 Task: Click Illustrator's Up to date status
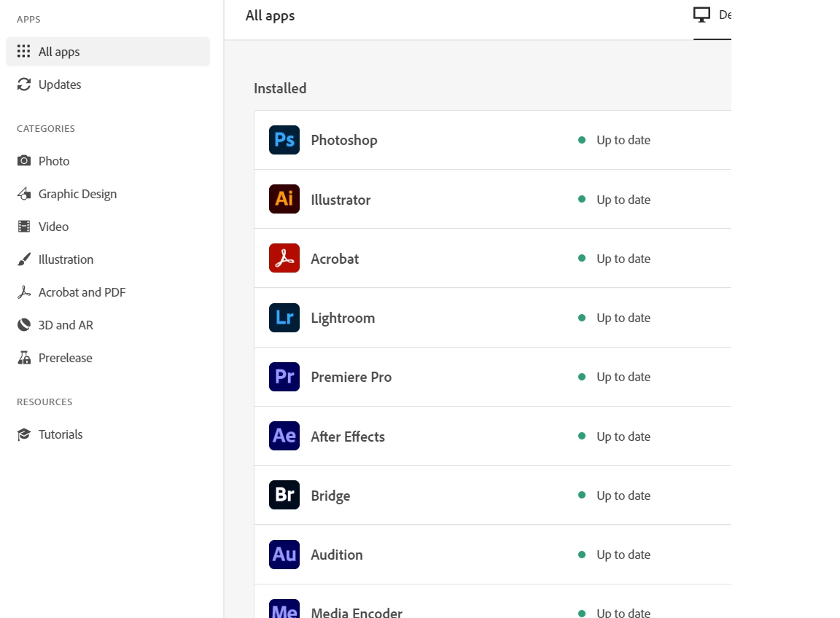(615, 200)
